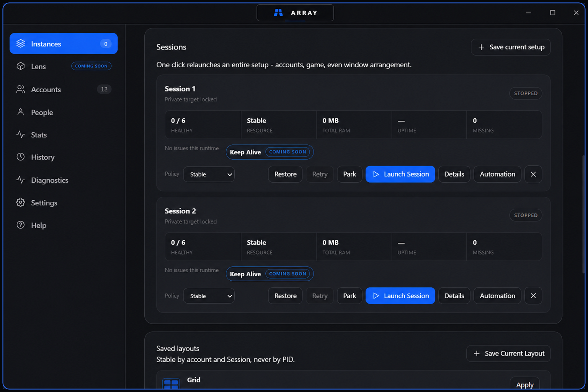The image size is (588, 392).
Task: Click the Diagnostics pulse icon in sidebar
Action: [21, 180]
